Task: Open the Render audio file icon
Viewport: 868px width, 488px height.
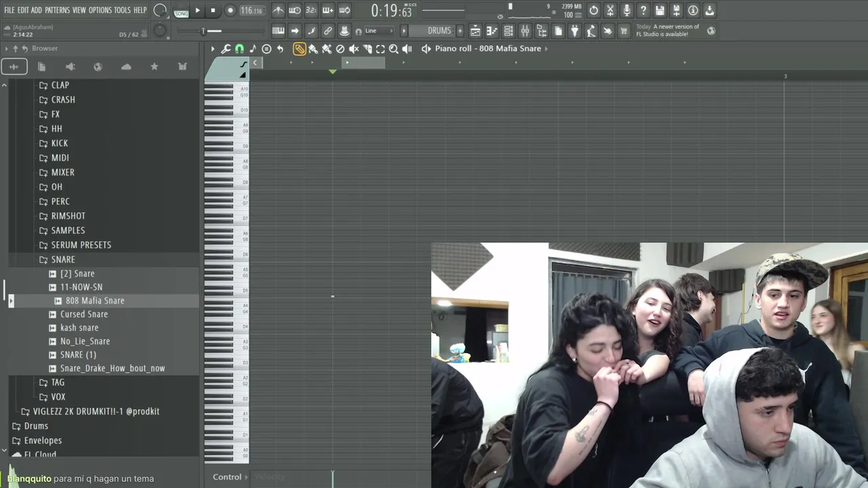Action: [676, 10]
